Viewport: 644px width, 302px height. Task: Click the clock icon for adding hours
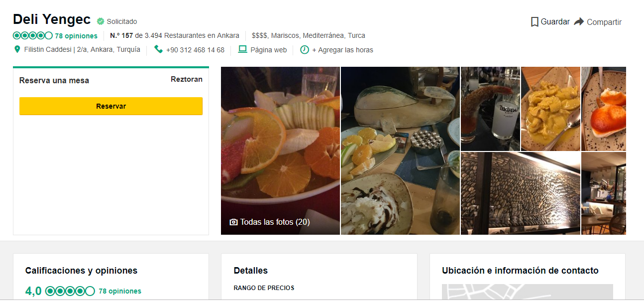pos(305,50)
